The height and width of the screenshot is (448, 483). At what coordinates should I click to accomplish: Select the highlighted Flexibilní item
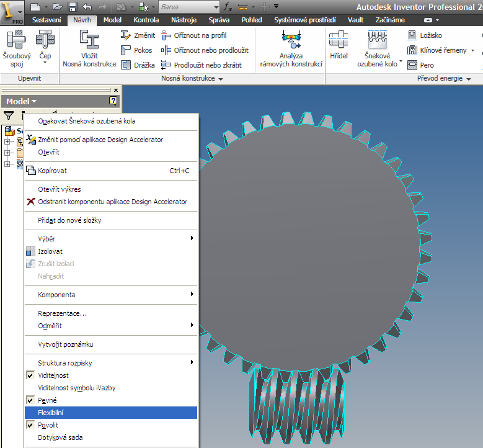point(111,413)
